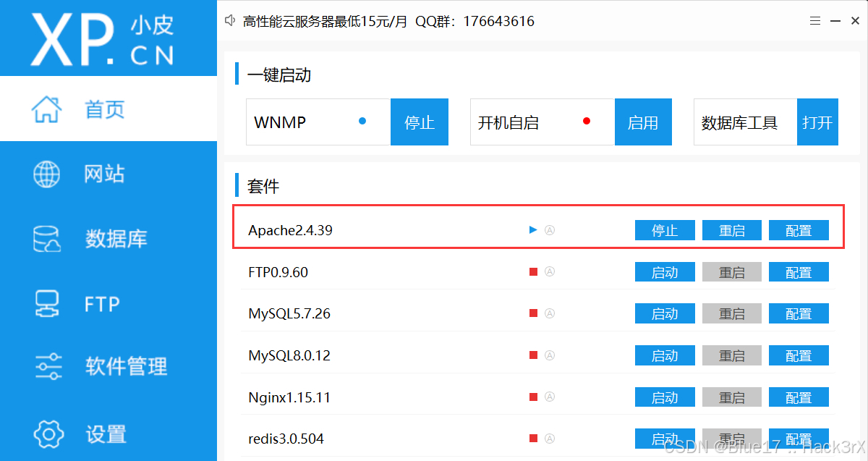
Task: Stop Apache2.4.39 with the 停止 button
Action: pyautogui.click(x=664, y=229)
